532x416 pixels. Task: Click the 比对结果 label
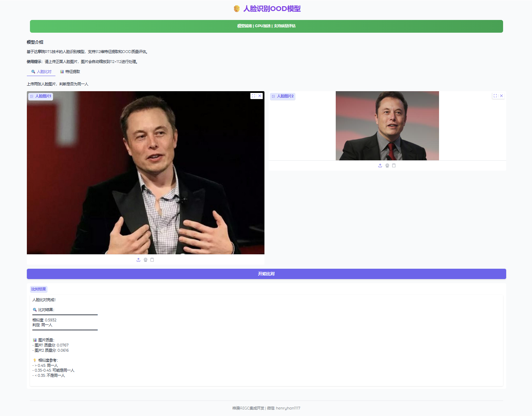(39, 289)
